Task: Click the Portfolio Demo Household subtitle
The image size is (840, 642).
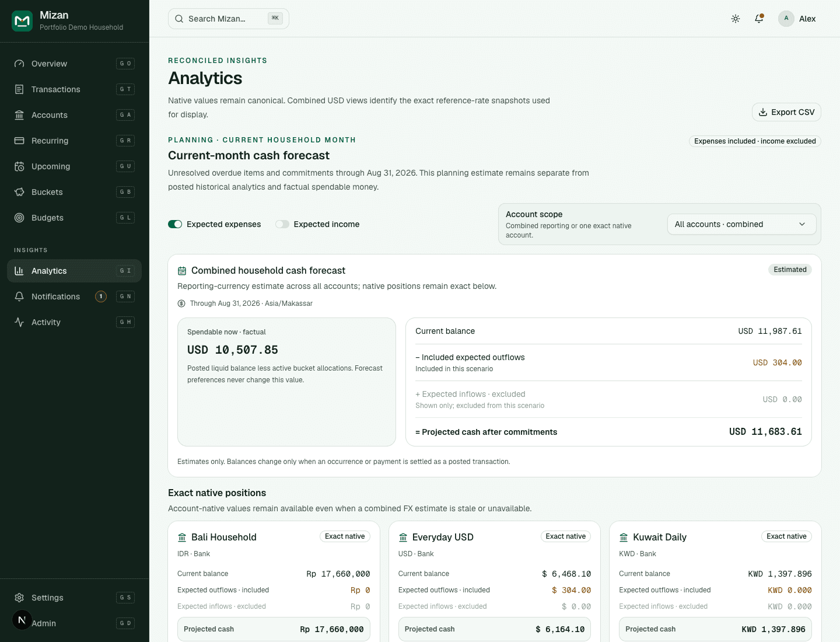Action: tap(81, 27)
